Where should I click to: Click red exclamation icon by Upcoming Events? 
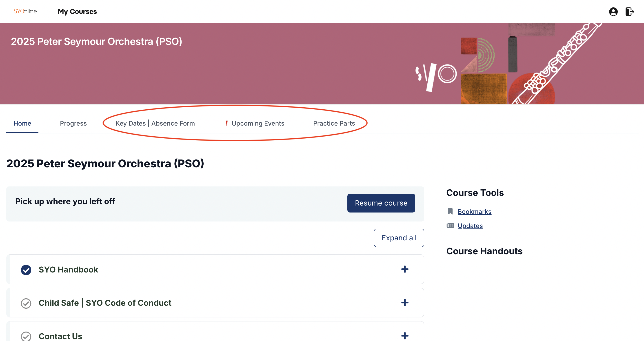click(227, 123)
